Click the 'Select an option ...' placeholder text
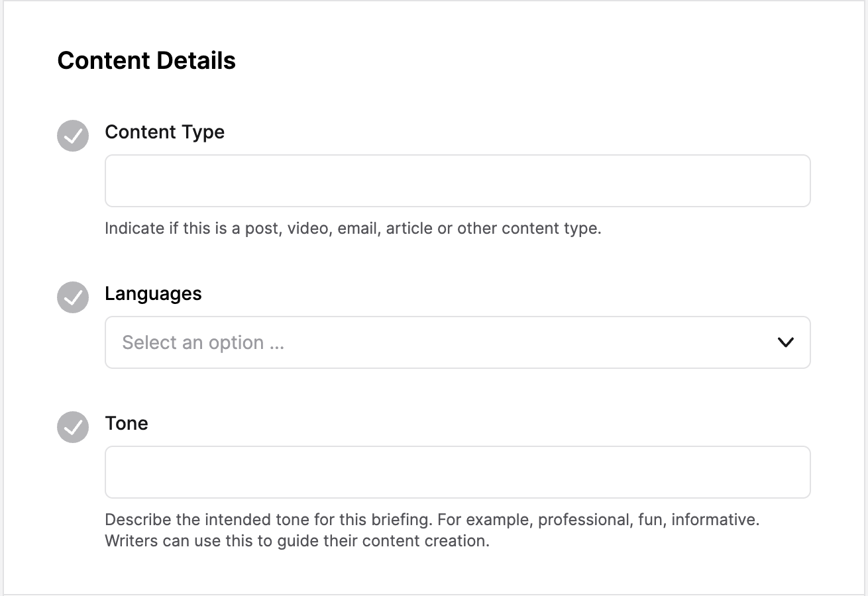The image size is (868, 596). [x=203, y=342]
